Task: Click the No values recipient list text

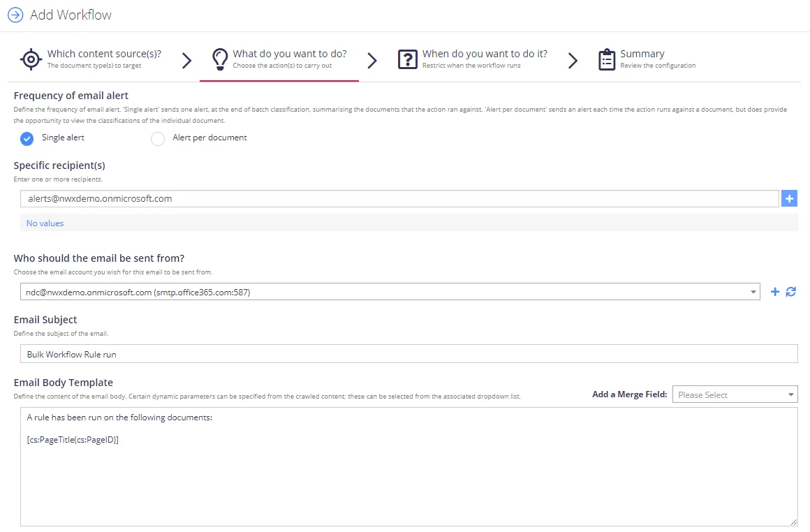Action: [x=45, y=223]
